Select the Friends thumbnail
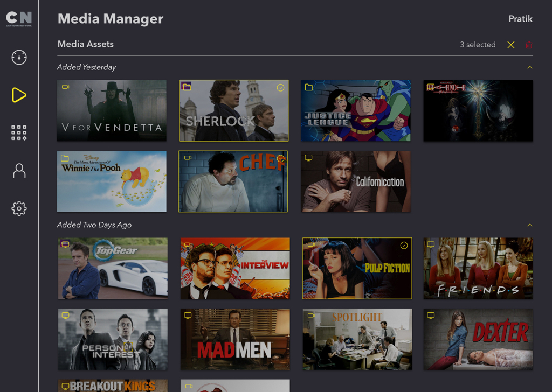The width and height of the screenshot is (552, 392). pos(478,268)
